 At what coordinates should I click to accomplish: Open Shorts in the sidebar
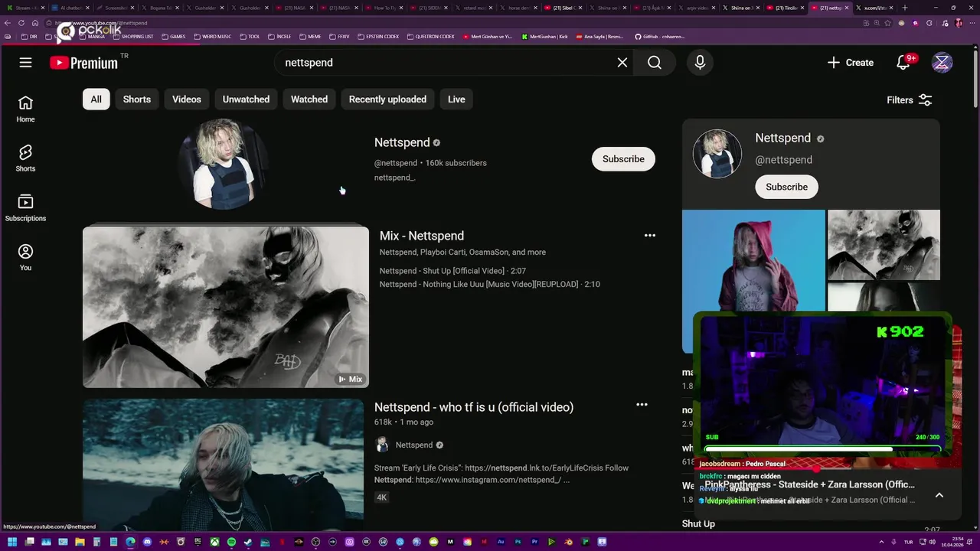coord(25,158)
